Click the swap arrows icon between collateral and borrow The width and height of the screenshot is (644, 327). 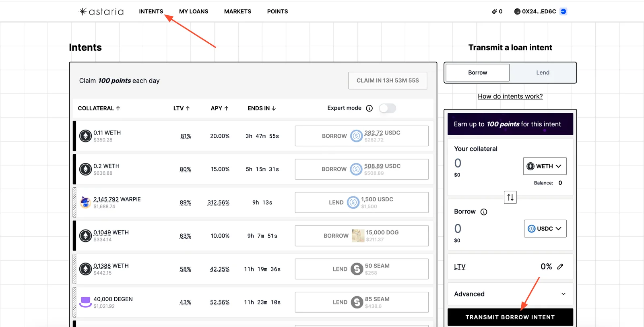pos(510,197)
